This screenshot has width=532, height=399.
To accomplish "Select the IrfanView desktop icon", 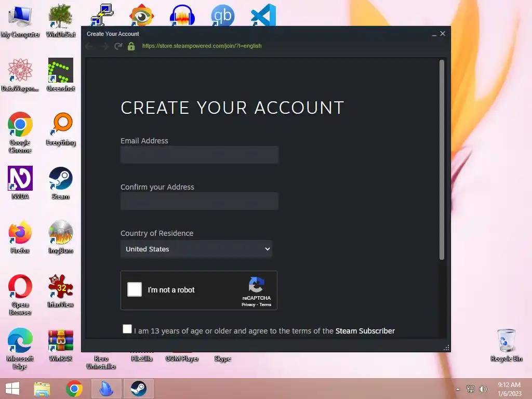I will (60, 291).
